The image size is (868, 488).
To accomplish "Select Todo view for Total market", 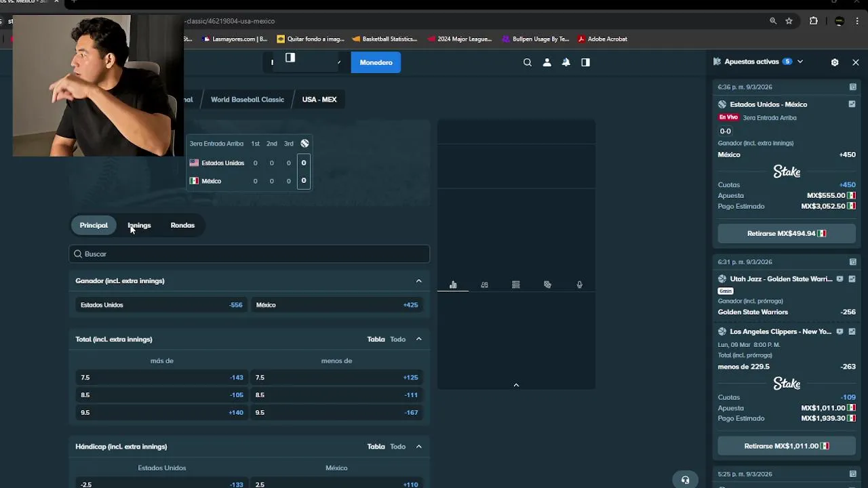I will coord(397,339).
